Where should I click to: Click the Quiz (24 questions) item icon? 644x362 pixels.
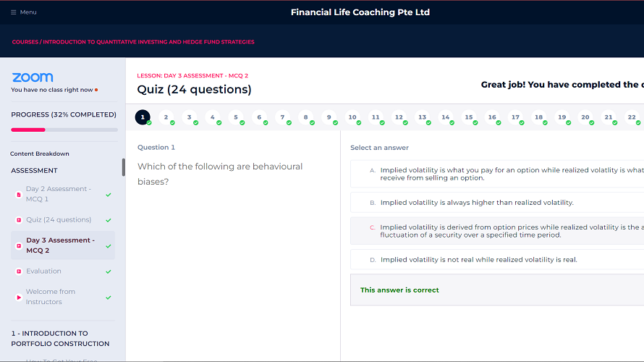tap(19, 220)
